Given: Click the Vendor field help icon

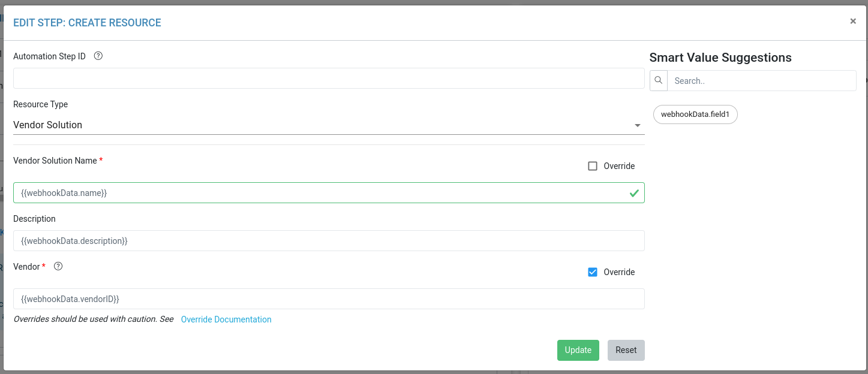Looking at the screenshot, I should point(58,267).
